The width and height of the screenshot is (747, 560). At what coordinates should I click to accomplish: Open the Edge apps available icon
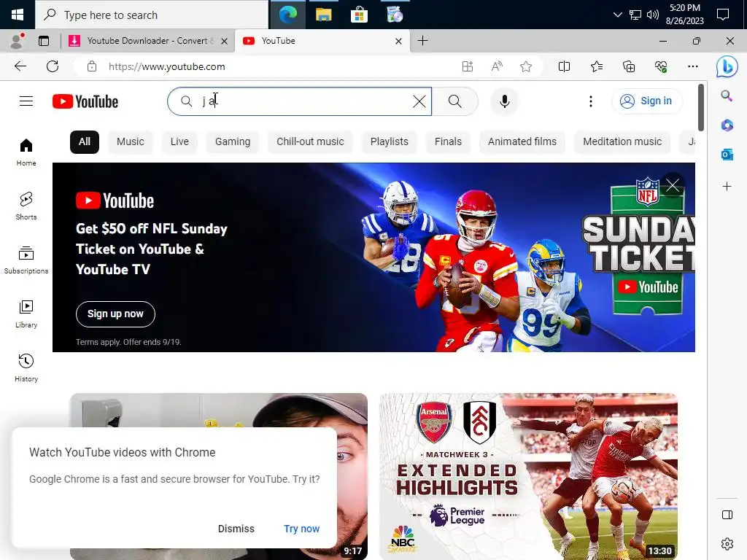point(468,66)
